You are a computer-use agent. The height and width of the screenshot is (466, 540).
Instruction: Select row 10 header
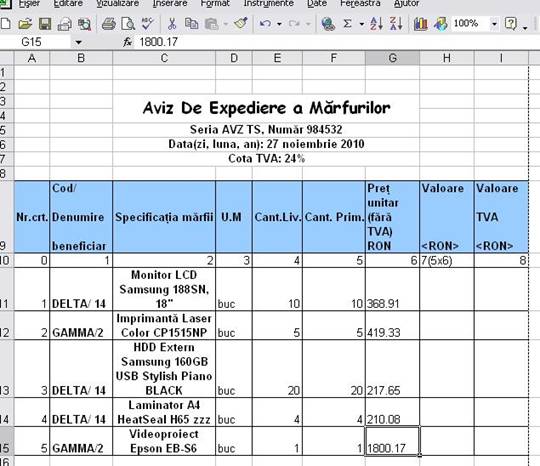(7, 260)
